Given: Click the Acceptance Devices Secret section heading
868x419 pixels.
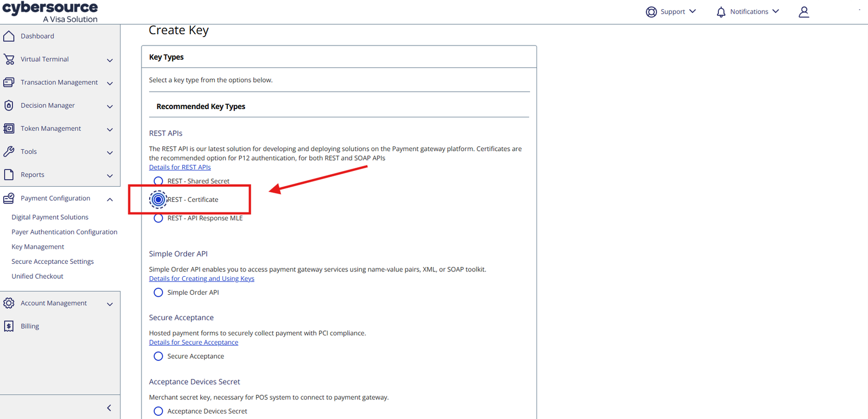Looking at the screenshot, I should (x=194, y=382).
